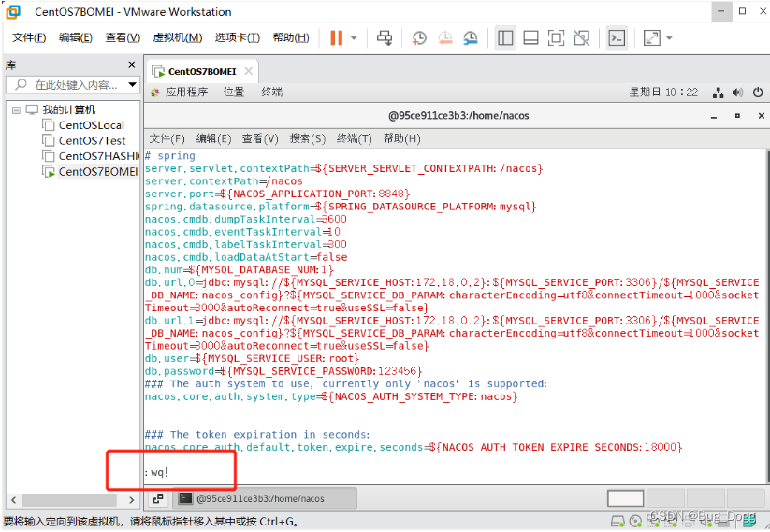The image size is (770, 532).
Task: Open the guest 终端 panel menu
Action: click(x=271, y=93)
